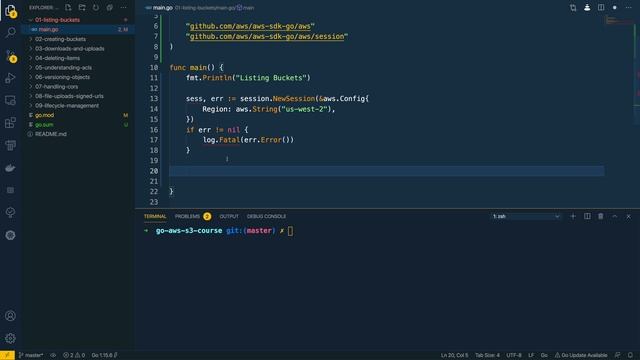Click Go Update Available notice
640x360 pixels.
coord(580,355)
